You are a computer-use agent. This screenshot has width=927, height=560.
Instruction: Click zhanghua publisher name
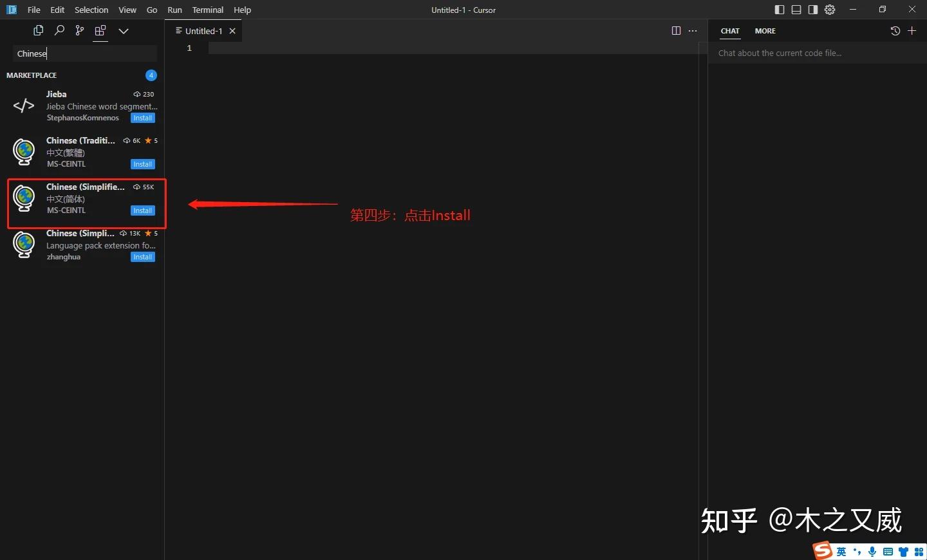click(x=64, y=257)
